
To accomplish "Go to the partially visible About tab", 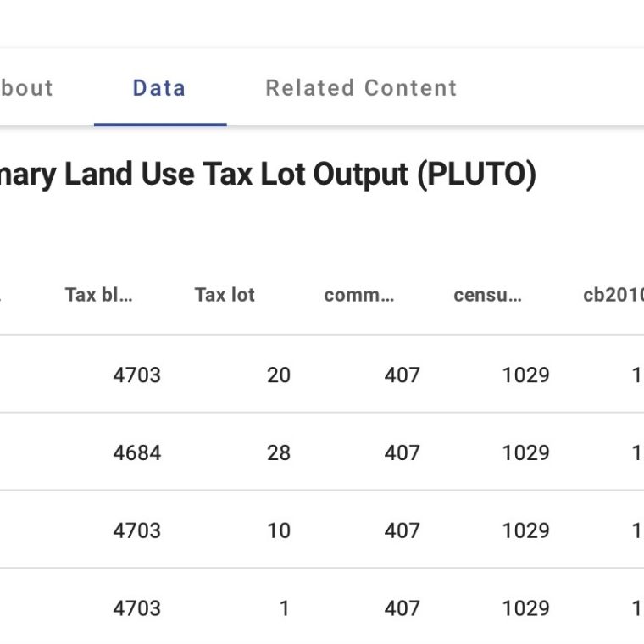I will click(27, 88).
